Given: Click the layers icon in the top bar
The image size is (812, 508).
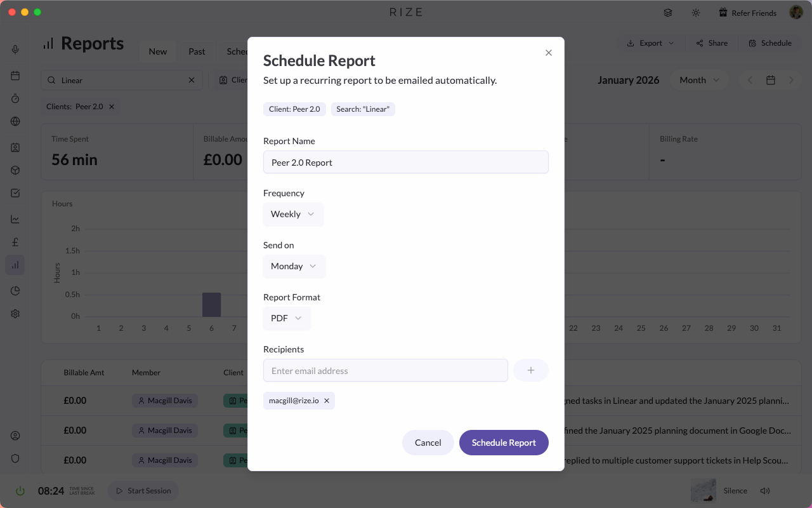Looking at the screenshot, I should coord(667,11).
